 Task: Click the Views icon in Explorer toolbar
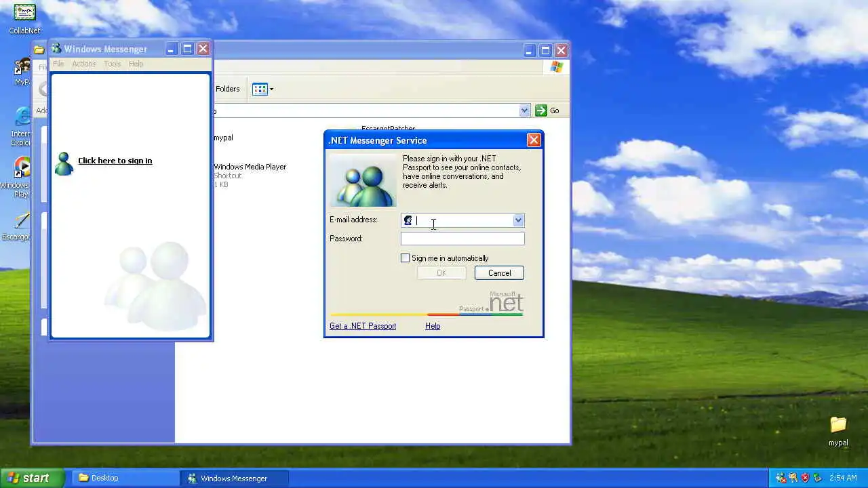[x=260, y=89]
